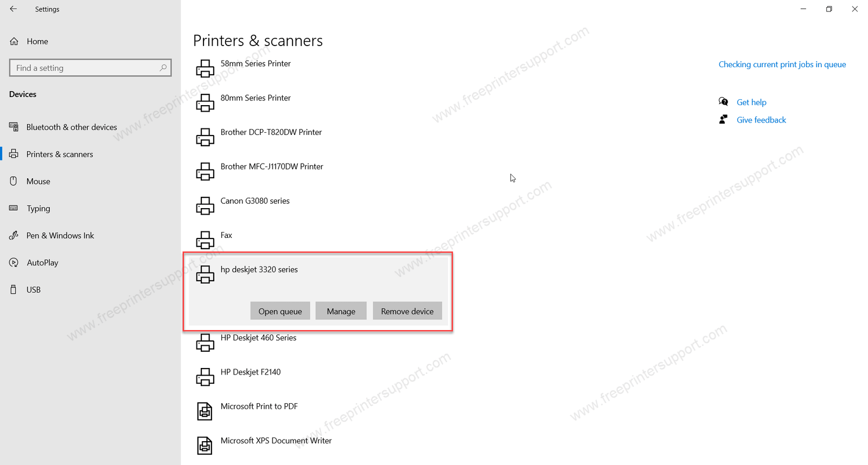The image size is (868, 465).
Task: Click the Manage button
Action: tap(341, 311)
